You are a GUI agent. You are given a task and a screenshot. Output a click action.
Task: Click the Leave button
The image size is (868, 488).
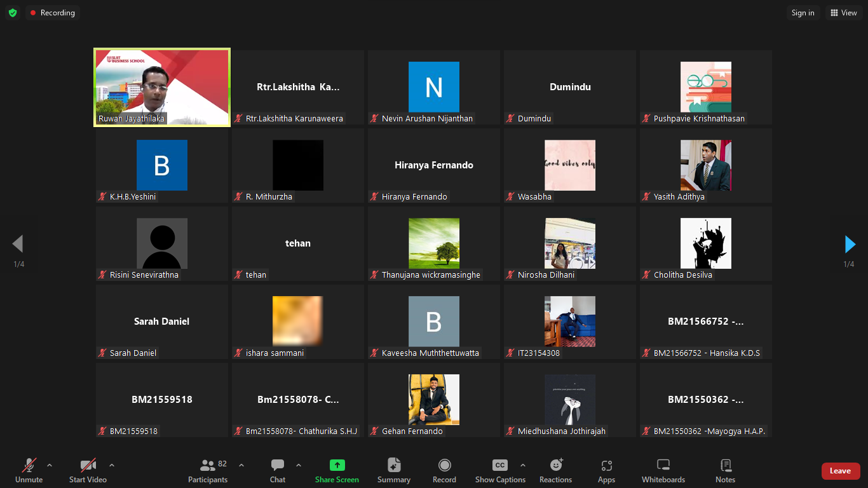[x=841, y=471]
